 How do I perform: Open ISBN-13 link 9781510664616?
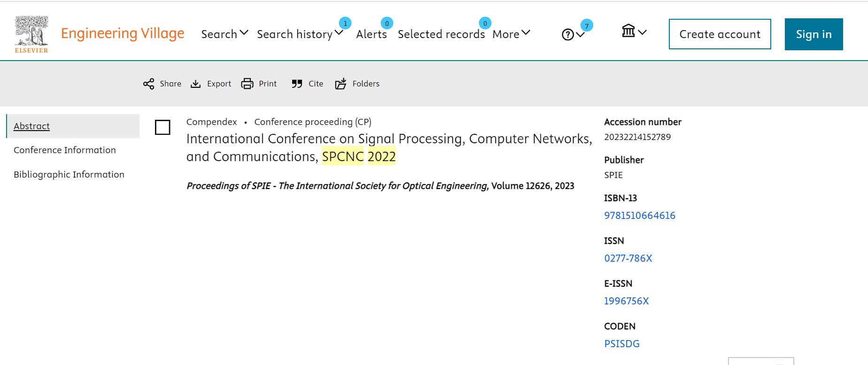pos(640,215)
